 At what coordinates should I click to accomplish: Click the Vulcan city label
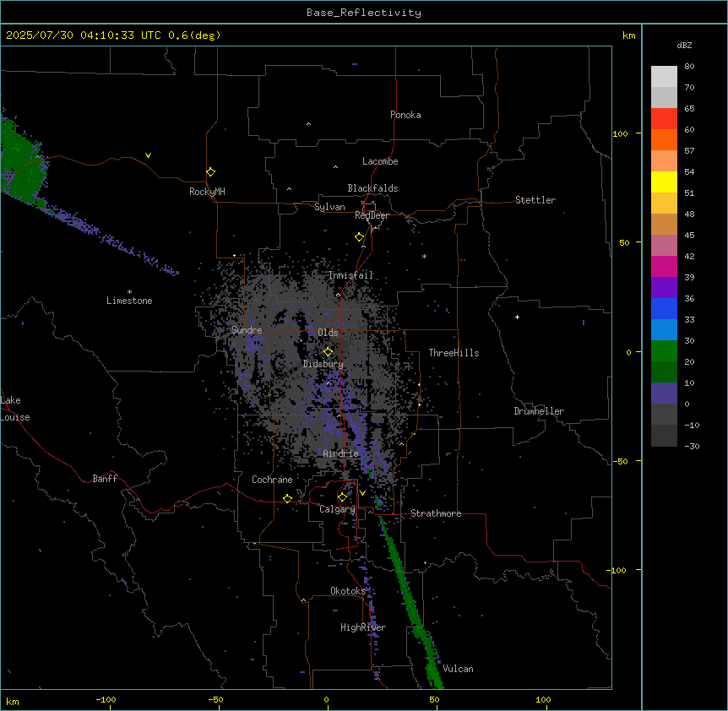pos(459,669)
